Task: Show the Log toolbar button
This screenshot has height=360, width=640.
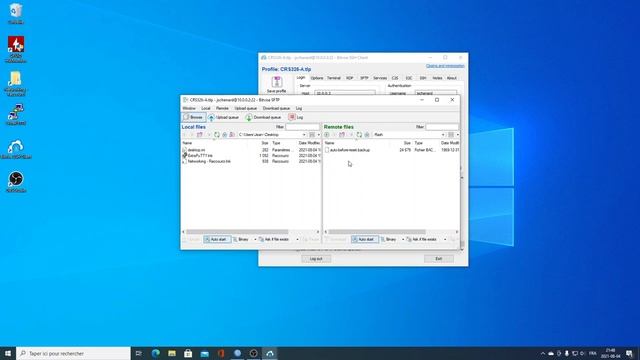Action: click(296, 117)
